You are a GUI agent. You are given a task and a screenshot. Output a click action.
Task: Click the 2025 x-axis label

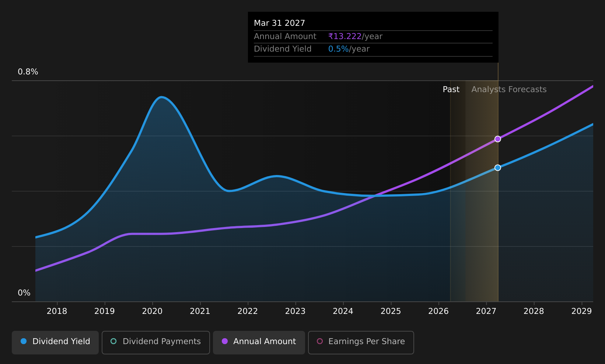(x=391, y=311)
